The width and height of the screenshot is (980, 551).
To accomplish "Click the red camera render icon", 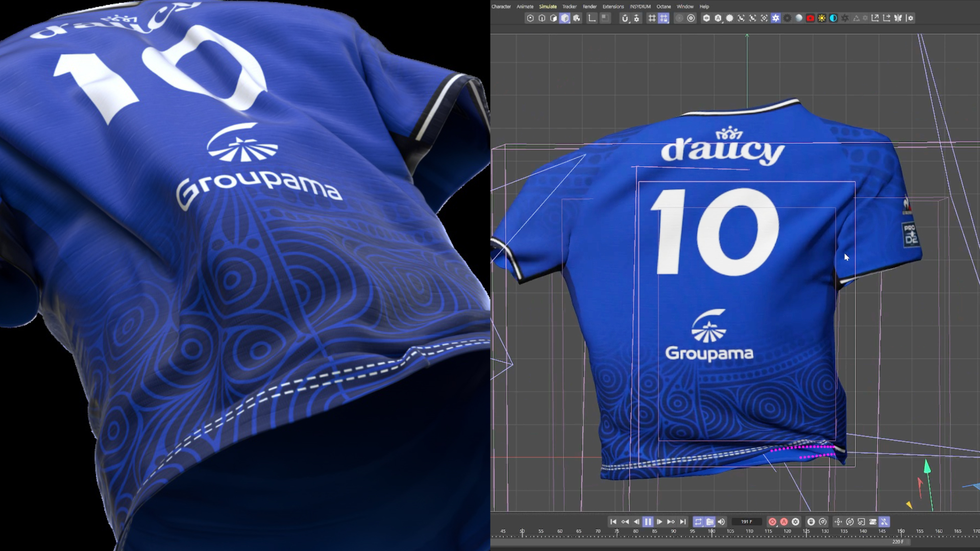I will click(810, 18).
